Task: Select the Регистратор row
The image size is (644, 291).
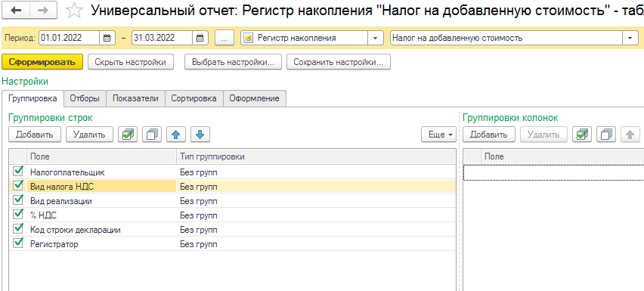Action: point(232,244)
